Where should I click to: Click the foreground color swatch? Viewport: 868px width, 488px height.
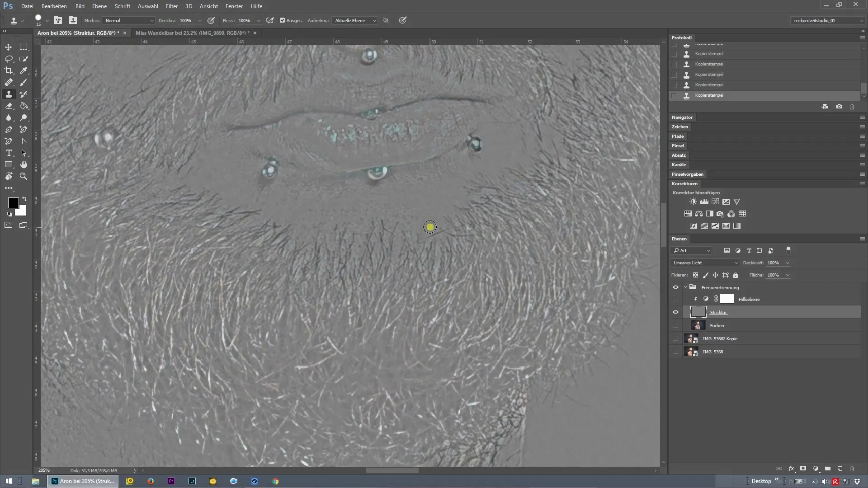click(13, 202)
